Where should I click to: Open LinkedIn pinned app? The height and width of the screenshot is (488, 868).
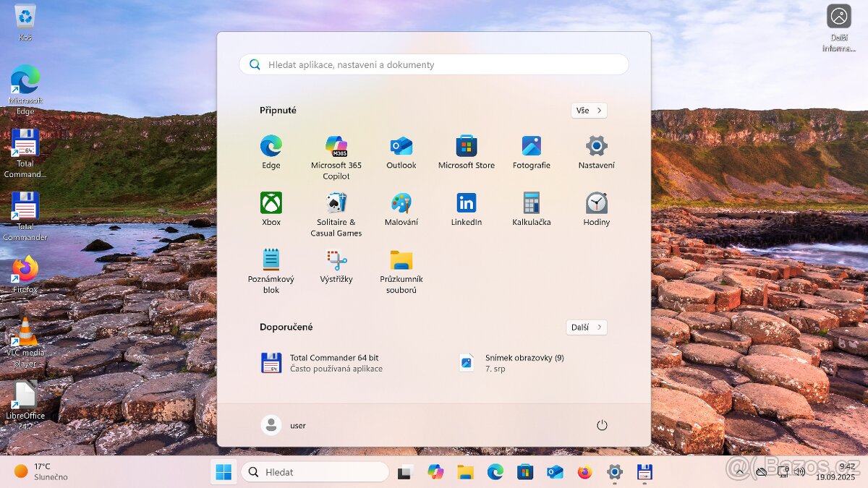[x=467, y=203]
